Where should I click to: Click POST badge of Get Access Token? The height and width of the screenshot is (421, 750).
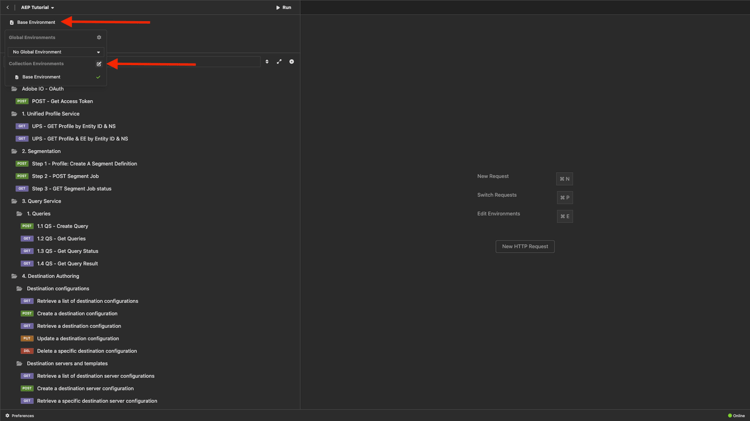pyautogui.click(x=22, y=101)
